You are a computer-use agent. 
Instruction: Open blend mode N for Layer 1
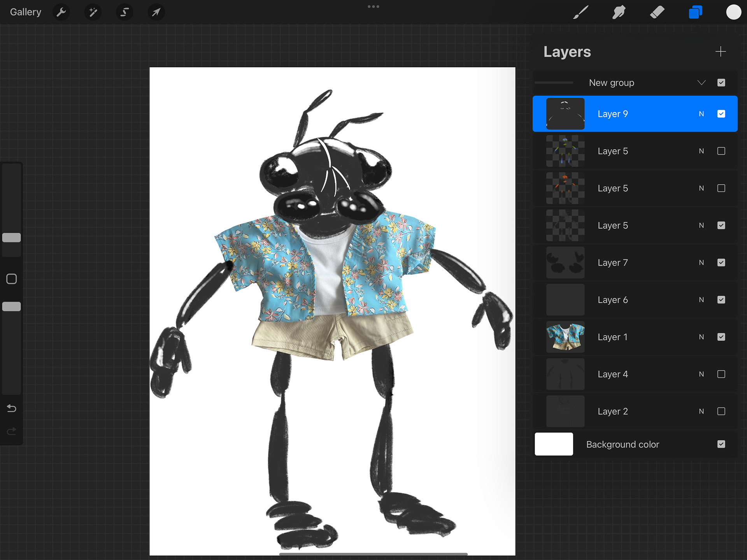click(x=701, y=337)
